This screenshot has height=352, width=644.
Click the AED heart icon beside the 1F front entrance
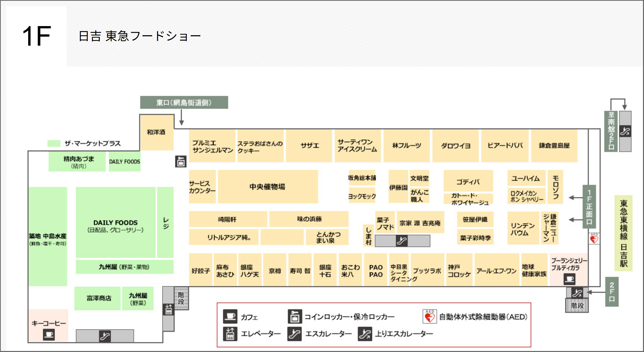tap(594, 239)
